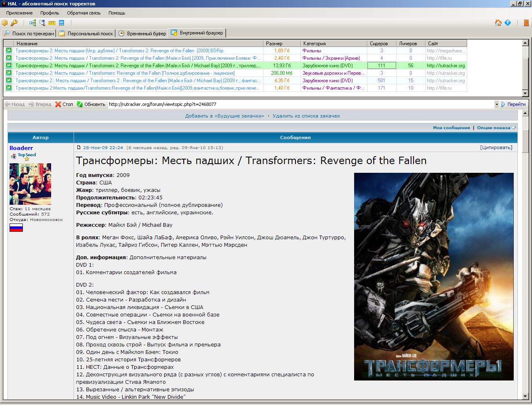Click the results list scroll-up arrow
This screenshot has height=405, width=532.
click(x=525, y=43)
